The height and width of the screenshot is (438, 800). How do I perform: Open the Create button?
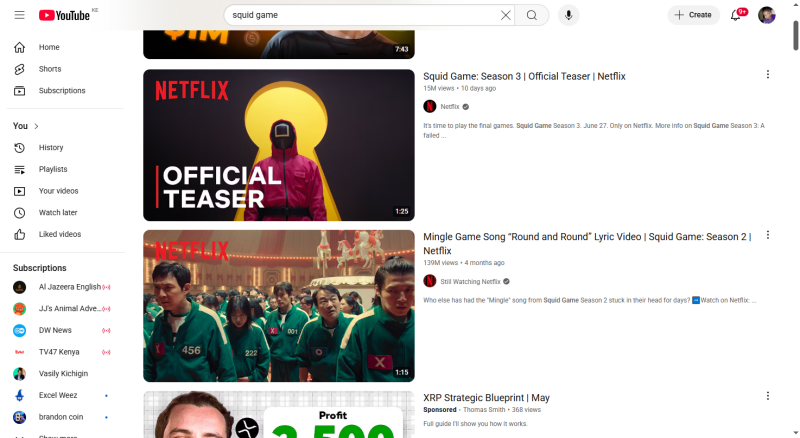pyautogui.click(x=693, y=15)
